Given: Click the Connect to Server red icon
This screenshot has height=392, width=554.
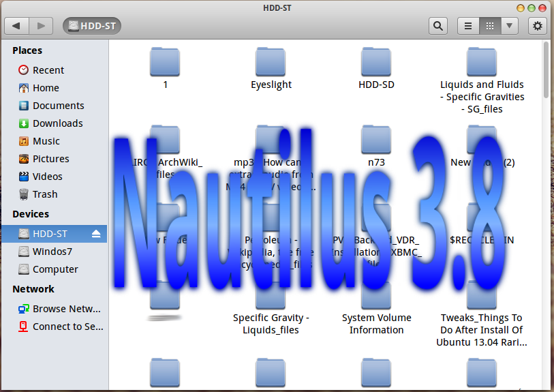Looking at the screenshot, I should pos(23,327).
